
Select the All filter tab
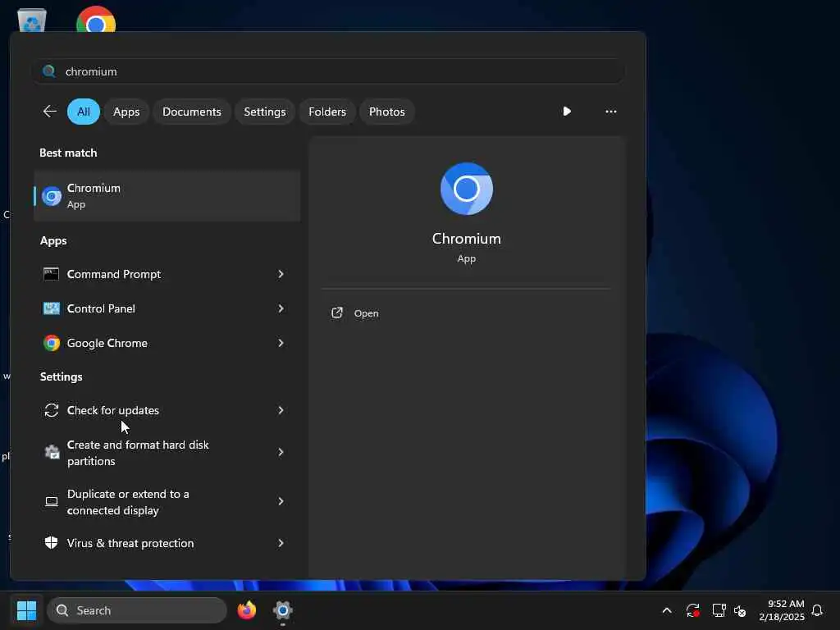click(84, 112)
